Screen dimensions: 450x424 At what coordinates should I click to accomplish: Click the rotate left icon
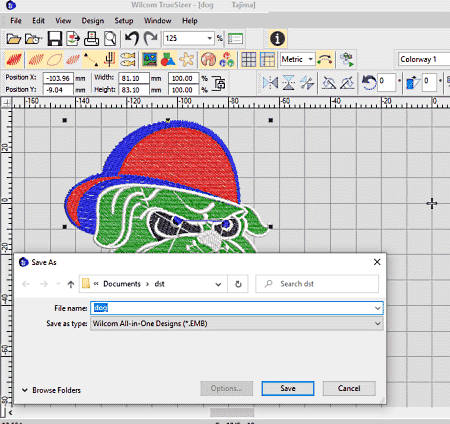point(329,83)
